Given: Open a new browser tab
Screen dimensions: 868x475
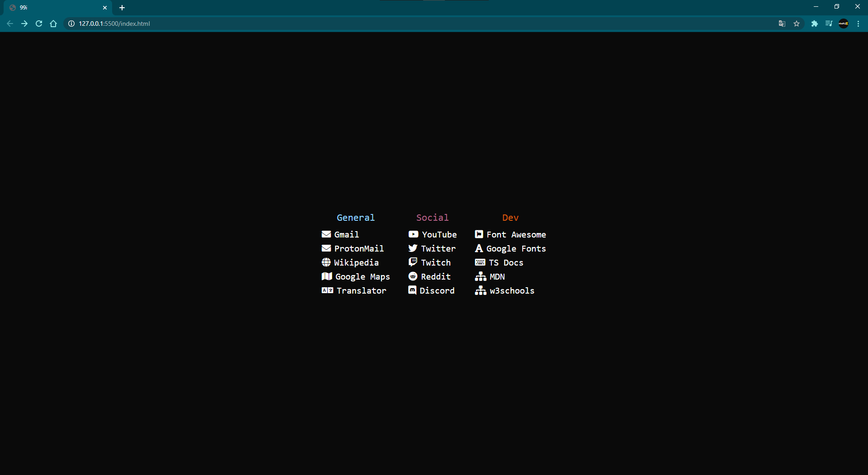Looking at the screenshot, I should 122,7.
